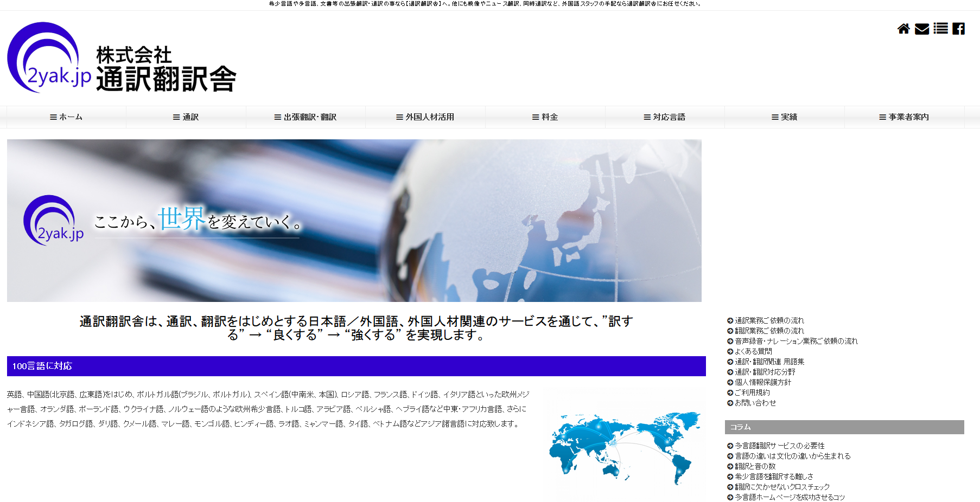The height and width of the screenshot is (502, 980).
Task: Read the 多言語翻訳サービスの必要性 column
Action: (x=779, y=446)
